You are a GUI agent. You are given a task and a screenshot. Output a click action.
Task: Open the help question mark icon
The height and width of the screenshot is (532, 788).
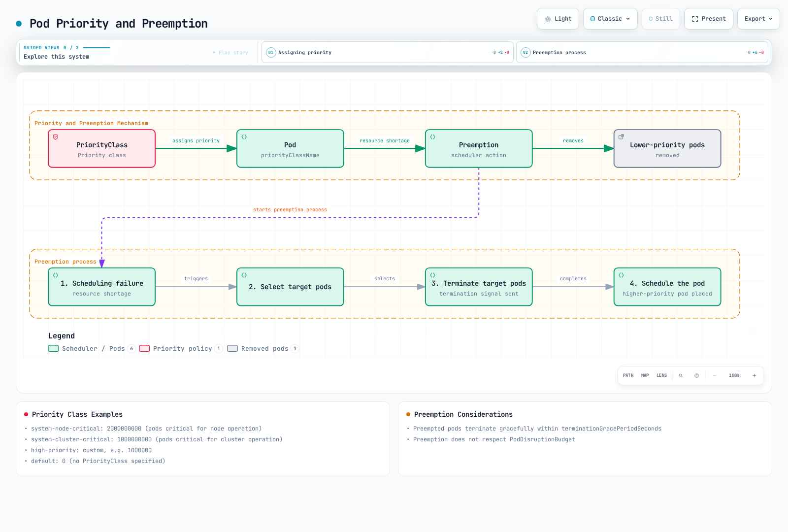coord(697,375)
